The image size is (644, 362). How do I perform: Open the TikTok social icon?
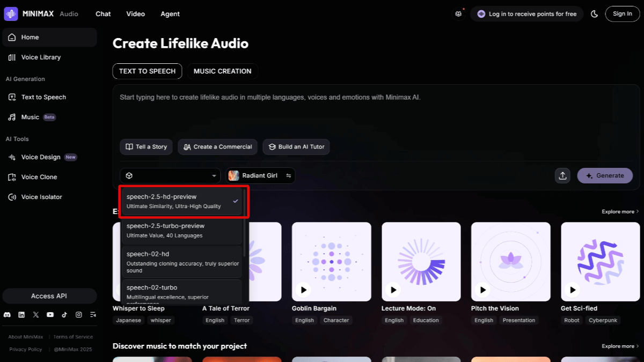pos(64,315)
